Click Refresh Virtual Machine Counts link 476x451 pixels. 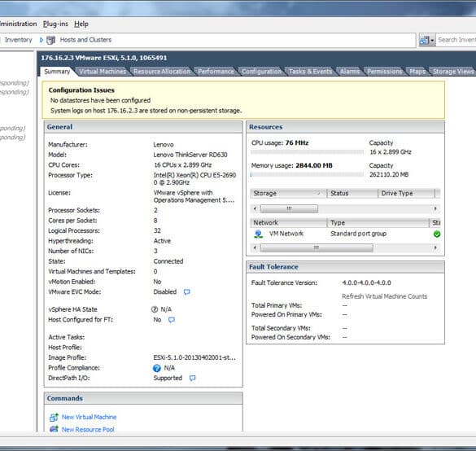pyautogui.click(x=384, y=296)
